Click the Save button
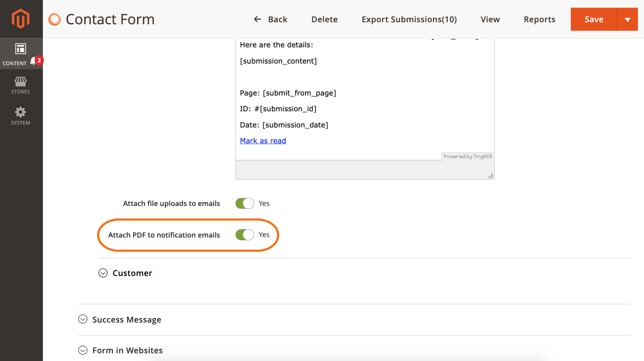This screenshot has height=361, width=644. coord(593,19)
